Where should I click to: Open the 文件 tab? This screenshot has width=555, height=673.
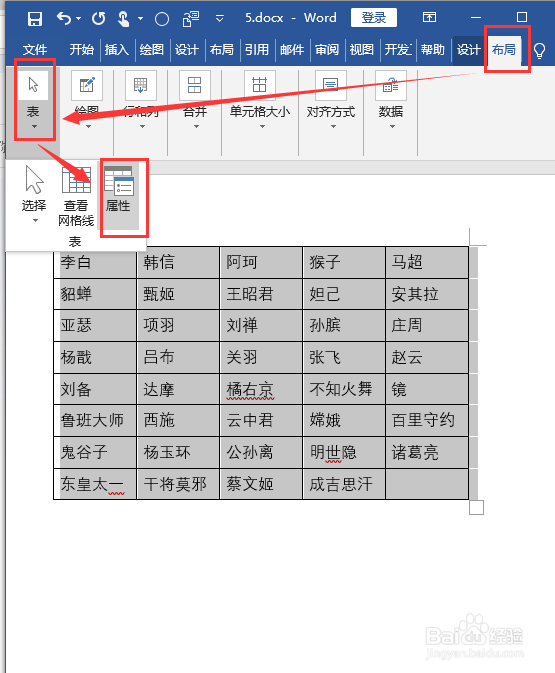35,50
